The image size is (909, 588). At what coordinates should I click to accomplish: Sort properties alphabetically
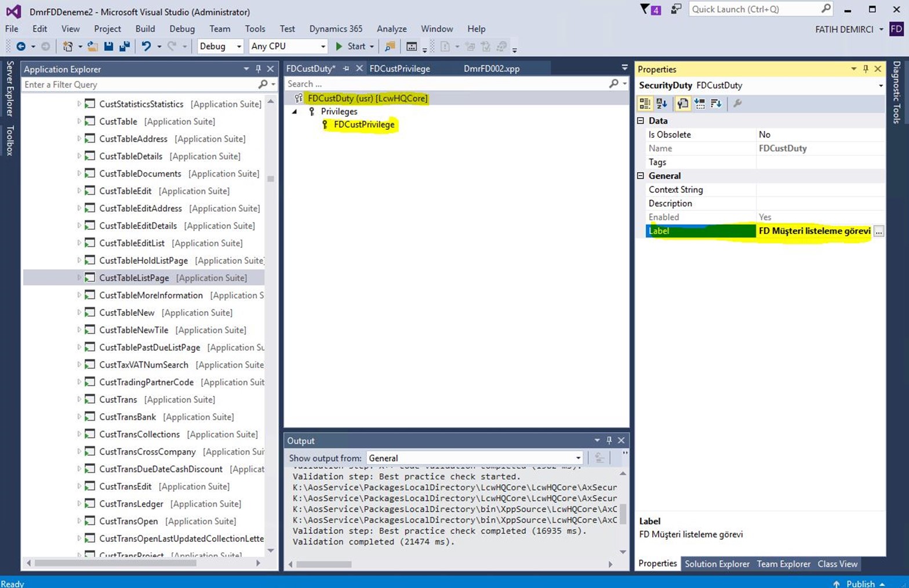click(x=661, y=104)
